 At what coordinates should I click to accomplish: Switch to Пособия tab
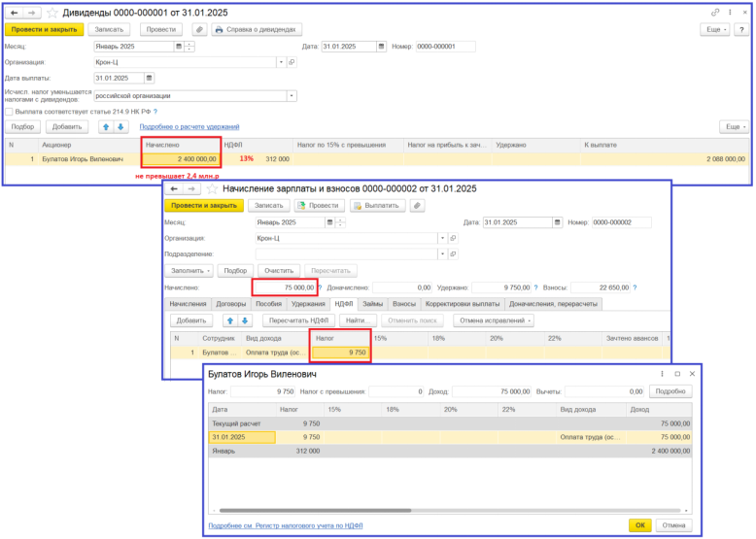[x=268, y=304]
